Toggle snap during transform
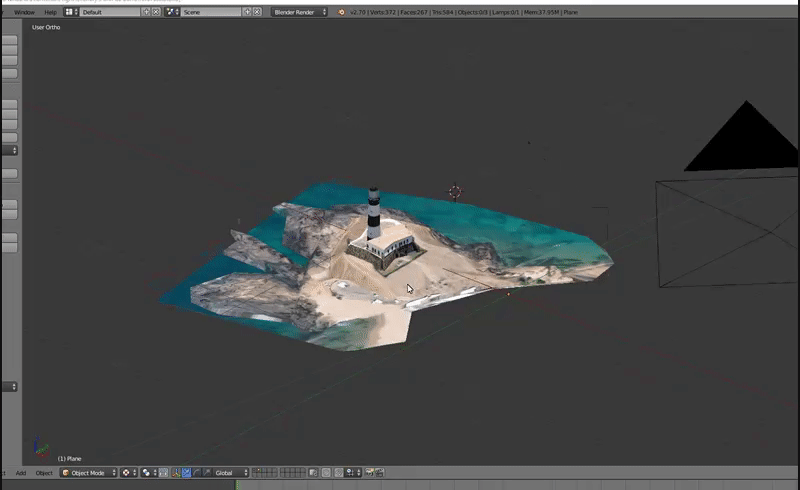This screenshot has height=490, width=800. point(338,473)
